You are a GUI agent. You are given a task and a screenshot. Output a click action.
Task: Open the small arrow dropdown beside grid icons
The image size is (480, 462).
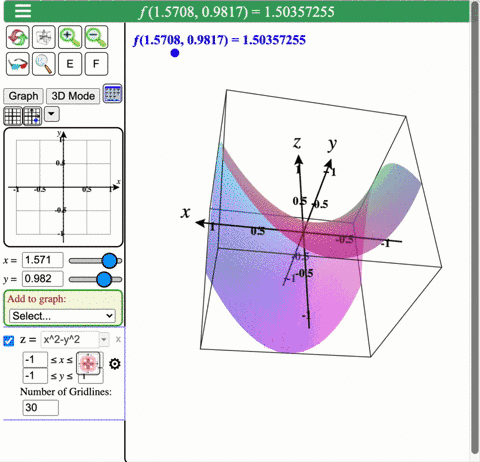(x=51, y=114)
